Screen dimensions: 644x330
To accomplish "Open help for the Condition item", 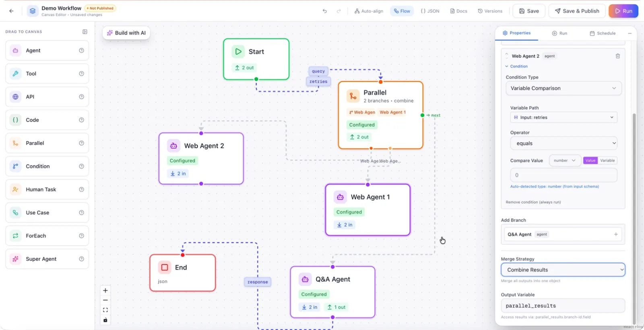I will 81,166.
